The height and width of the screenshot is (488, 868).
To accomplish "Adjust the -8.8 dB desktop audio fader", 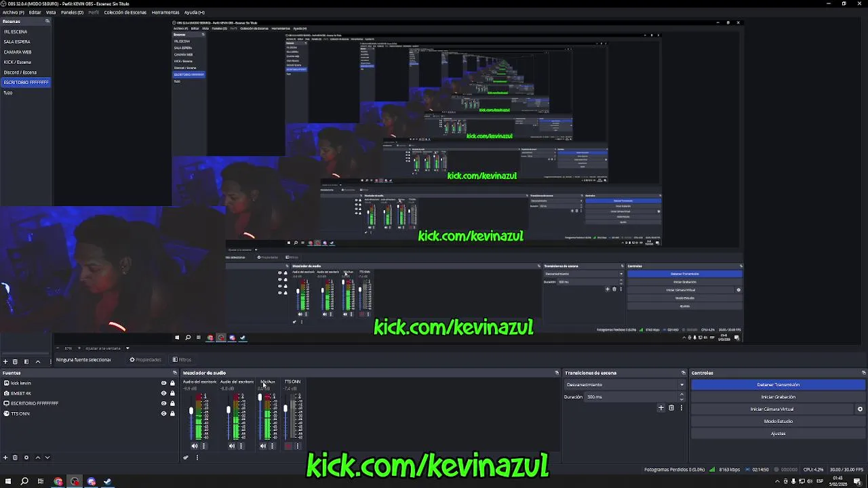I will point(229,410).
